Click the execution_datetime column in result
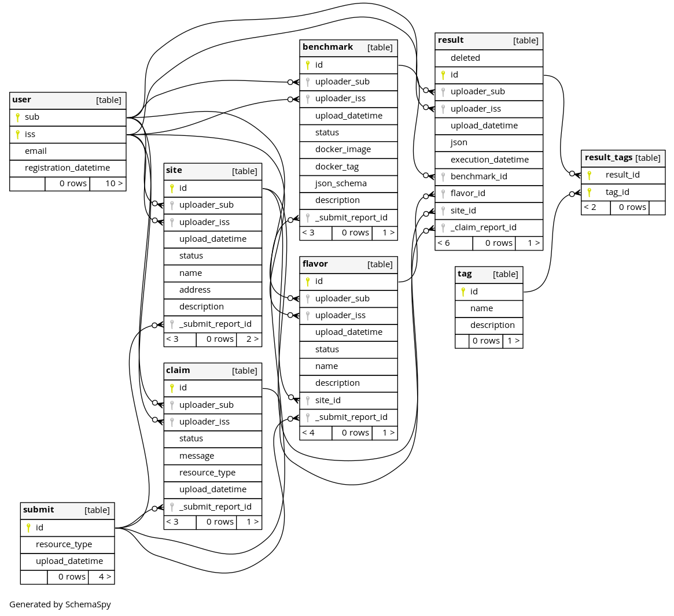 pos(489,160)
